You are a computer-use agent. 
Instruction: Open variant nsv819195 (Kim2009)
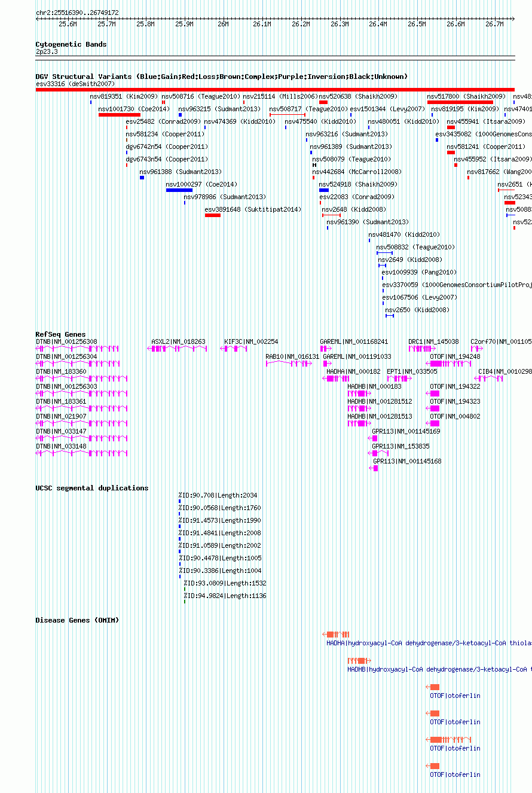pyautogui.click(x=465, y=109)
